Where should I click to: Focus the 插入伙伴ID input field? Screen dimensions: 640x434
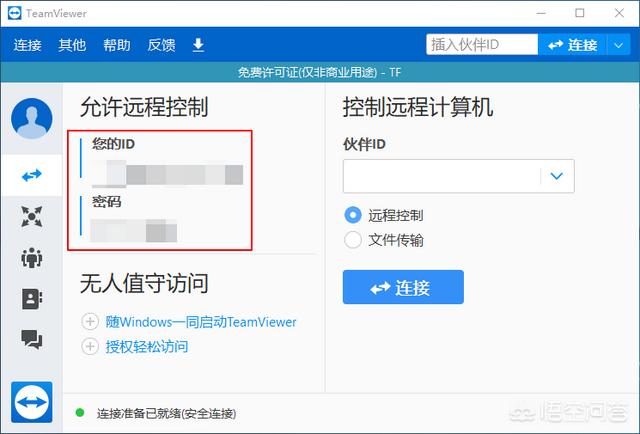(x=482, y=45)
